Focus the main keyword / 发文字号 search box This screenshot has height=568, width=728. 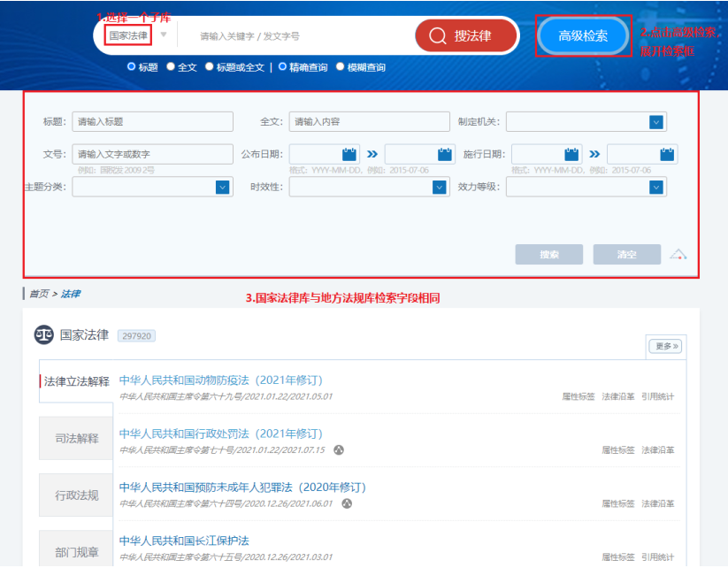point(296,35)
